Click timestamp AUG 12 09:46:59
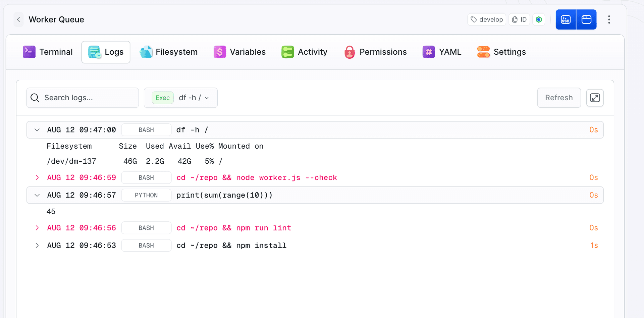This screenshot has width=644, height=318. pyautogui.click(x=82, y=177)
